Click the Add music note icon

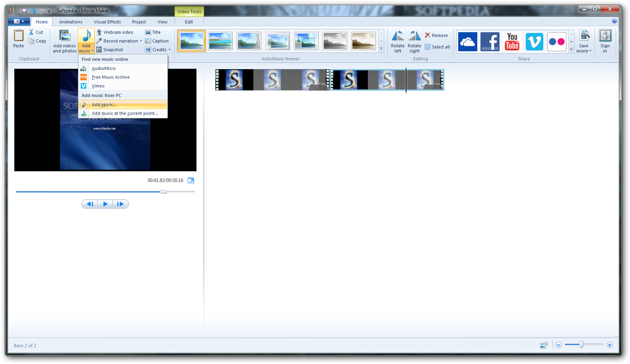point(86,36)
